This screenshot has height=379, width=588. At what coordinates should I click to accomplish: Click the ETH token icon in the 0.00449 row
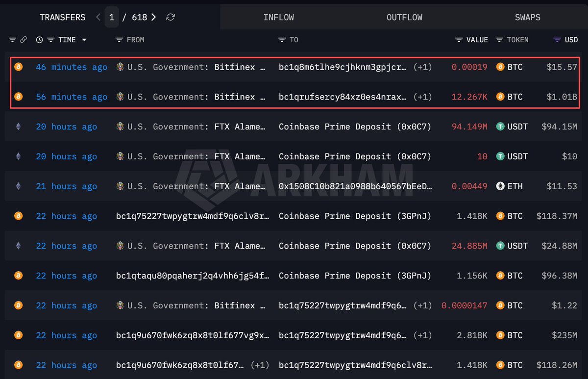point(501,186)
